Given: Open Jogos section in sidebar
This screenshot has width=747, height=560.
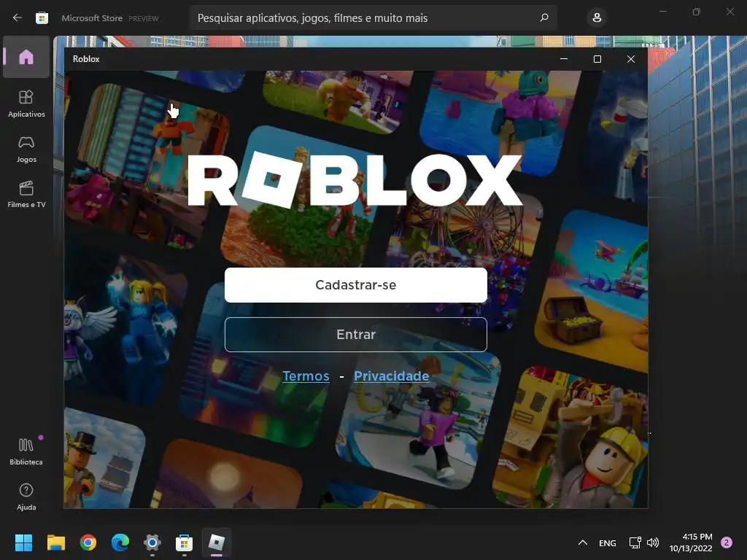Looking at the screenshot, I should tap(26, 149).
